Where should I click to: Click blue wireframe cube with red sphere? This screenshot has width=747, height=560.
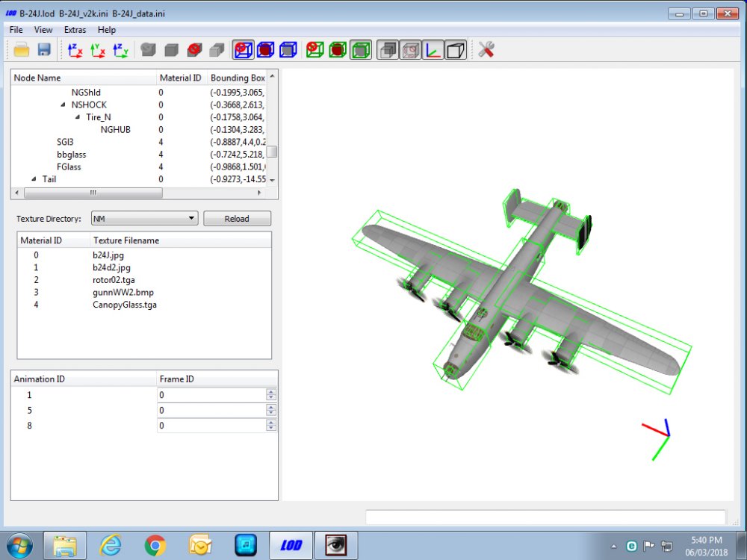click(265, 49)
